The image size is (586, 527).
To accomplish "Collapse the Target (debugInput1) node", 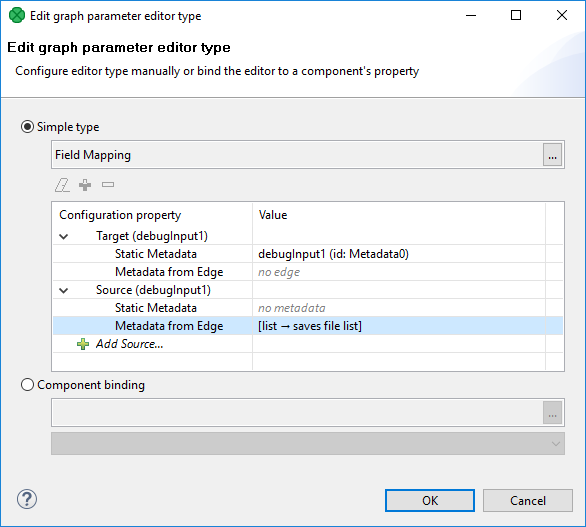I will pos(64,237).
